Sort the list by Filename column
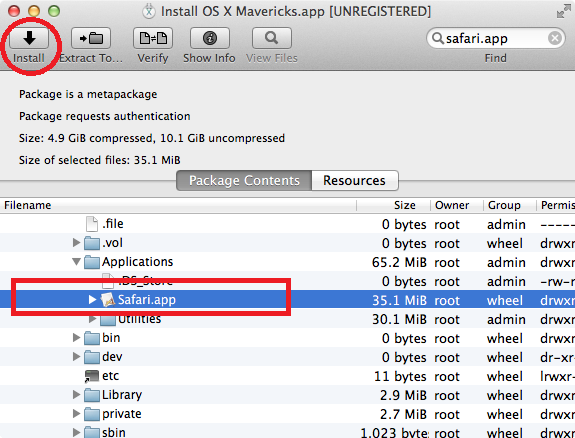This screenshot has width=575, height=438. point(178,205)
